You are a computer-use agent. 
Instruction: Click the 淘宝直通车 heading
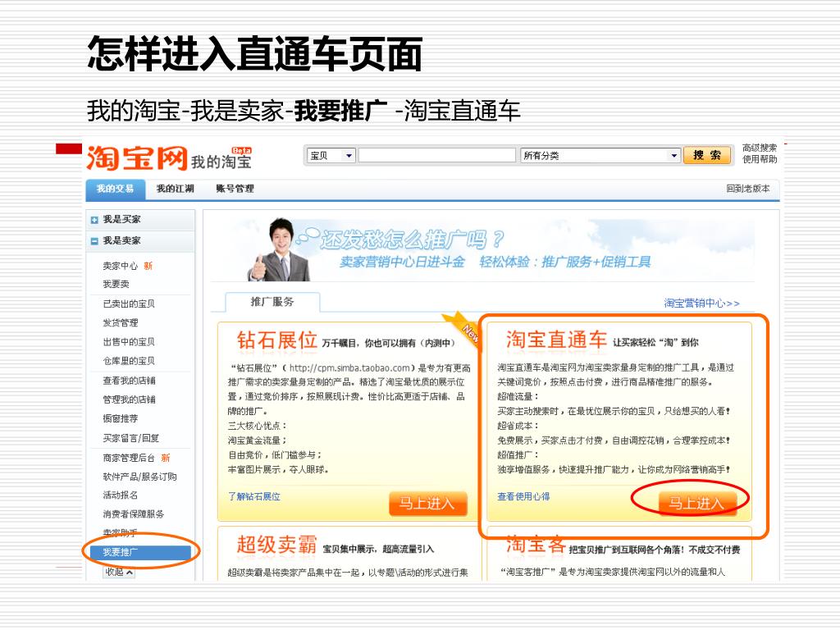[x=556, y=340]
